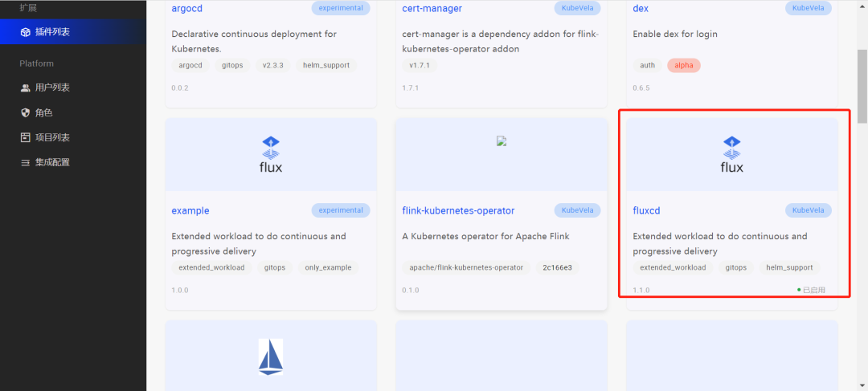Open the flink-kubernetes-operator addon
Image resolution: width=868 pixels, height=391 pixels.
click(458, 210)
